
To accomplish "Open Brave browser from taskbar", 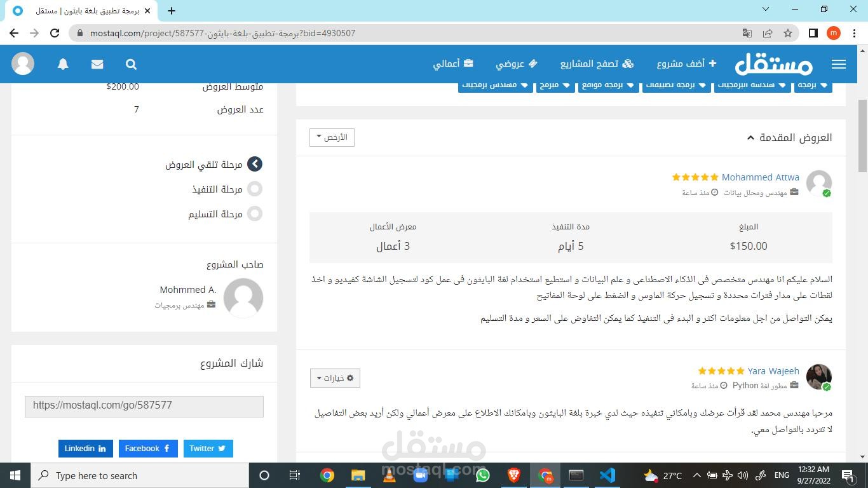I will click(x=513, y=475).
